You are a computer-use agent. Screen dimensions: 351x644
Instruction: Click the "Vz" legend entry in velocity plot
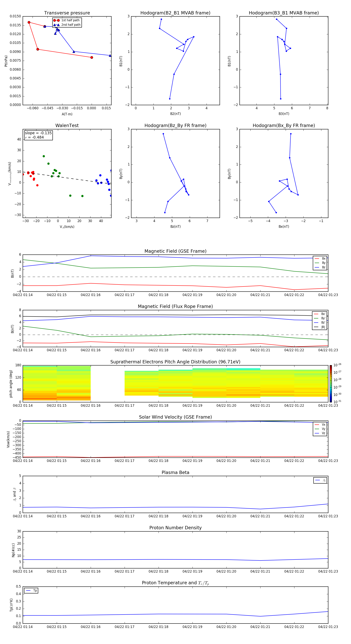[x=320, y=433]
